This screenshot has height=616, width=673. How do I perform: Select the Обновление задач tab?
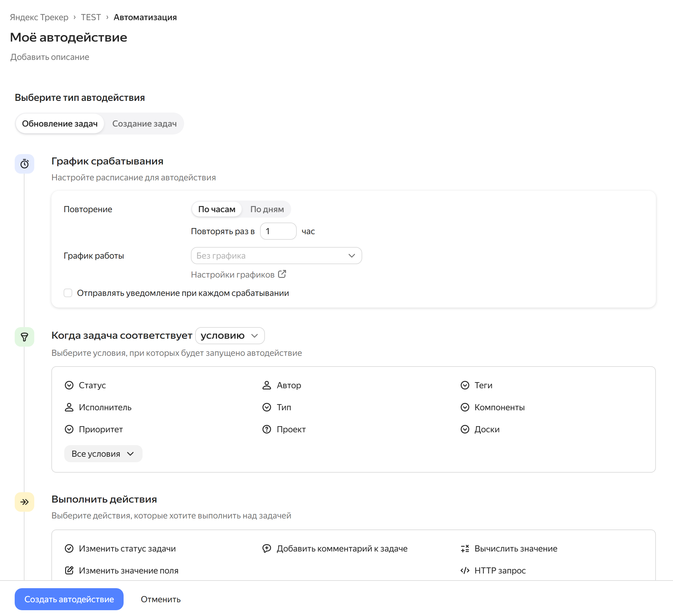coord(60,124)
